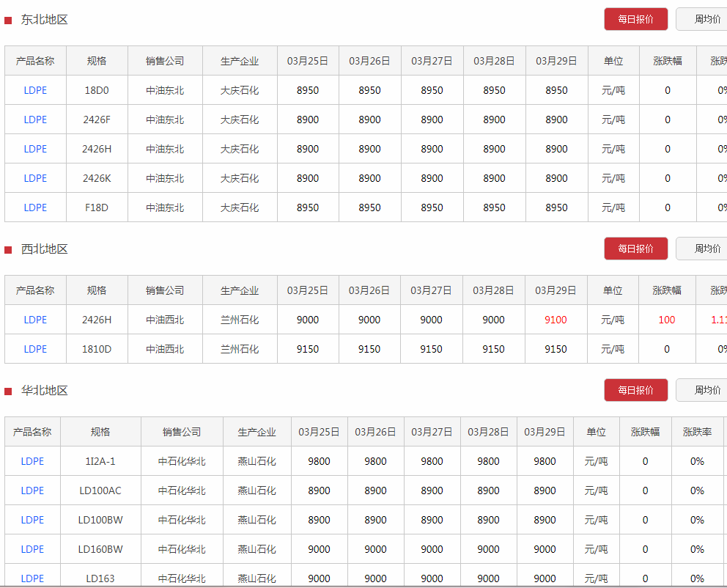Open LDPE link in 1I2A-1 row
The width and height of the screenshot is (727, 588).
click(x=32, y=461)
